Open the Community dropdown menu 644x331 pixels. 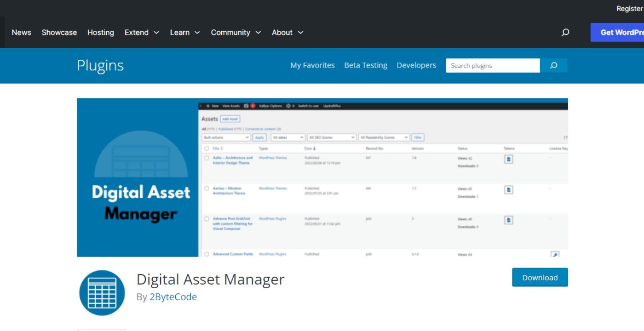click(x=236, y=33)
